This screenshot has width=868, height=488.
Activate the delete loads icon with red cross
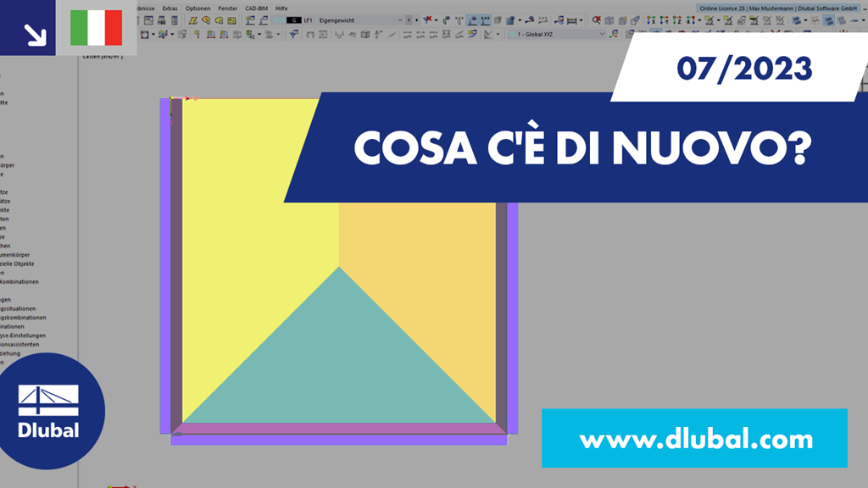[428, 19]
